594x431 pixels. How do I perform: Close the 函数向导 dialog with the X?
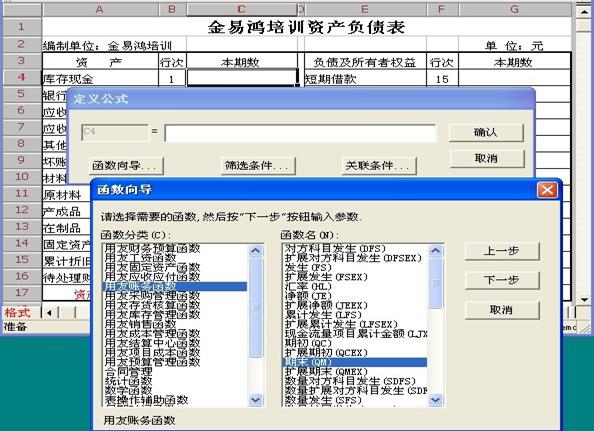click(547, 190)
